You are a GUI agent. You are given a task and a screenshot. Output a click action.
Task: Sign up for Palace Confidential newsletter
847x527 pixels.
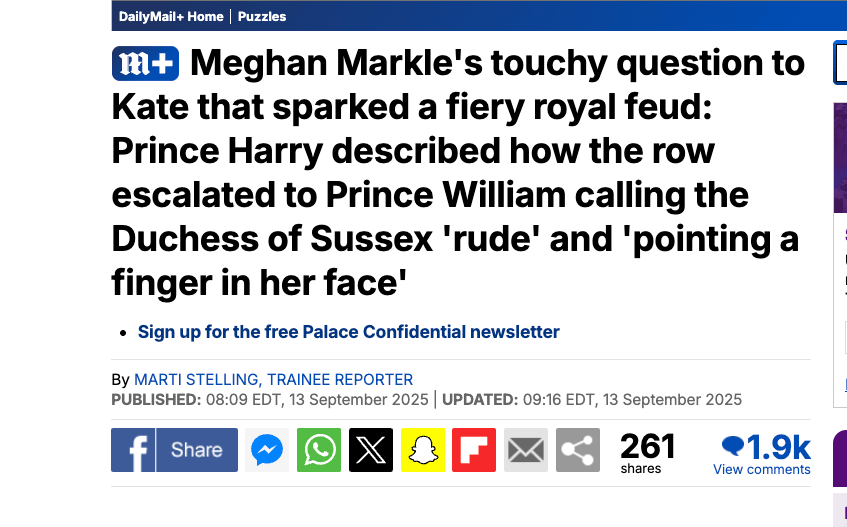coord(348,332)
